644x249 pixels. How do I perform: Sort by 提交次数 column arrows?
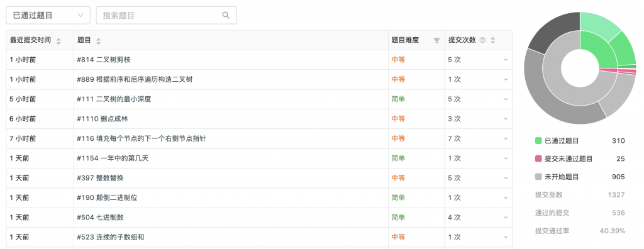[493, 40]
